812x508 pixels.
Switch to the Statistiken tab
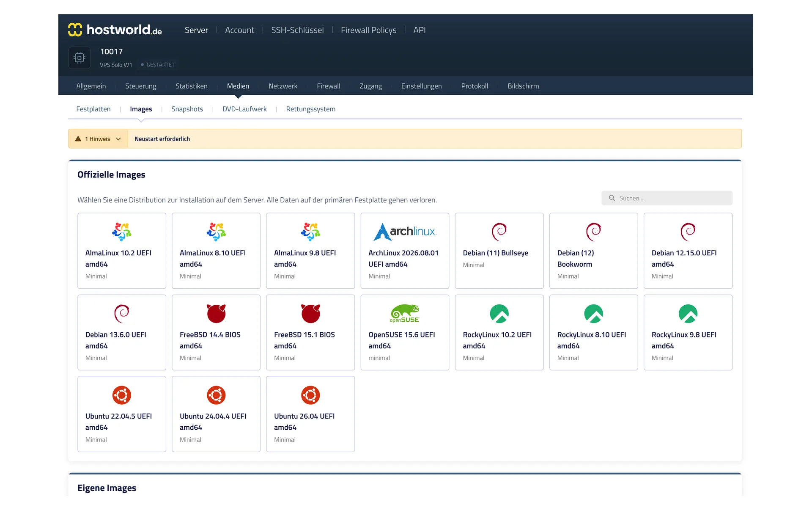pyautogui.click(x=192, y=86)
